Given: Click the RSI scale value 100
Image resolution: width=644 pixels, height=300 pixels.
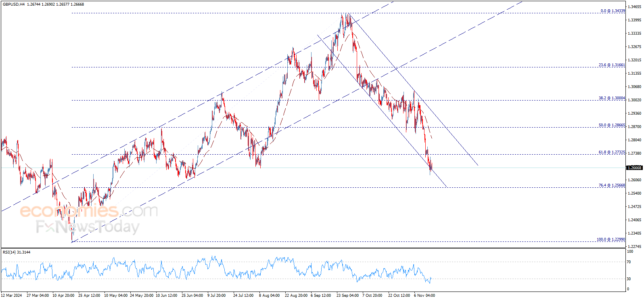Looking at the screenshot, I should pyautogui.click(x=630, y=252).
